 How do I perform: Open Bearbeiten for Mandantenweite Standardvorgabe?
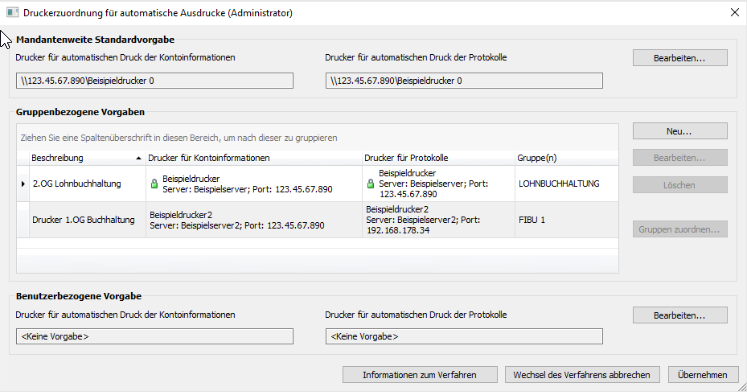click(680, 58)
